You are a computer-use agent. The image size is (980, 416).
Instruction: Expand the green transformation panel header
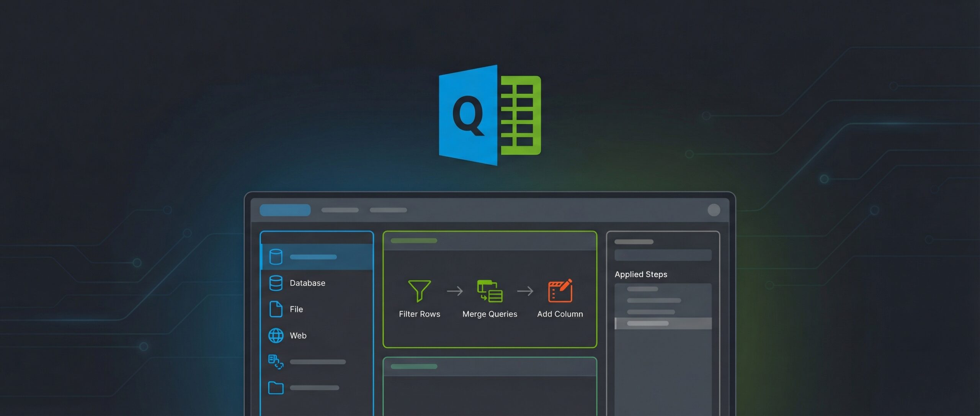pyautogui.click(x=413, y=241)
